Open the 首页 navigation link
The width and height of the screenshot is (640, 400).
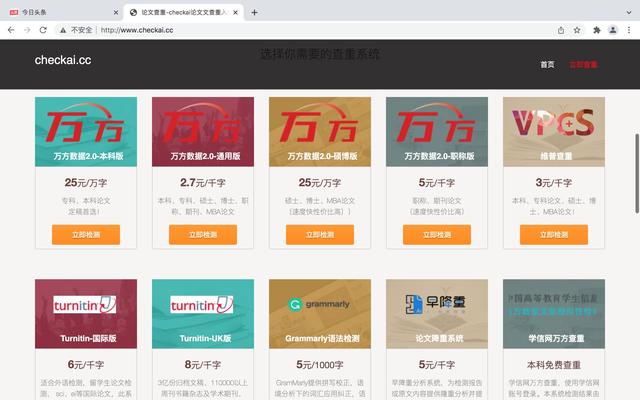point(547,64)
